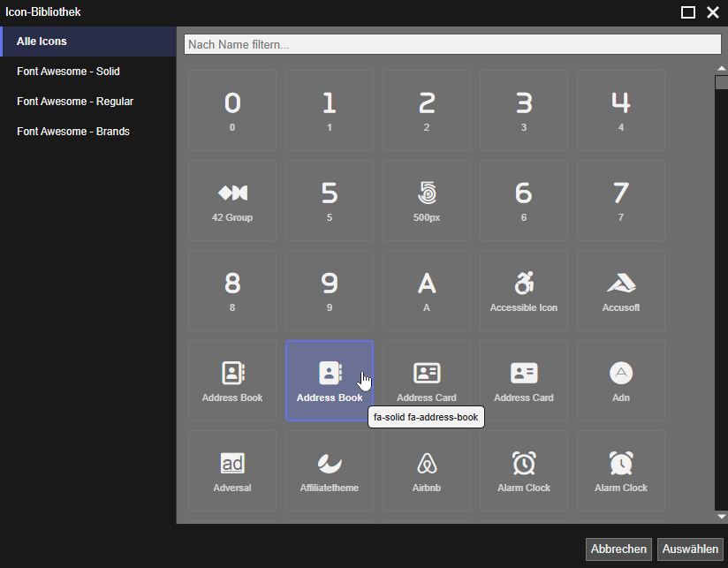The height and width of the screenshot is (568, 728).
Task: Pick the digit 2 icon tile
Action: pos(427,110)
